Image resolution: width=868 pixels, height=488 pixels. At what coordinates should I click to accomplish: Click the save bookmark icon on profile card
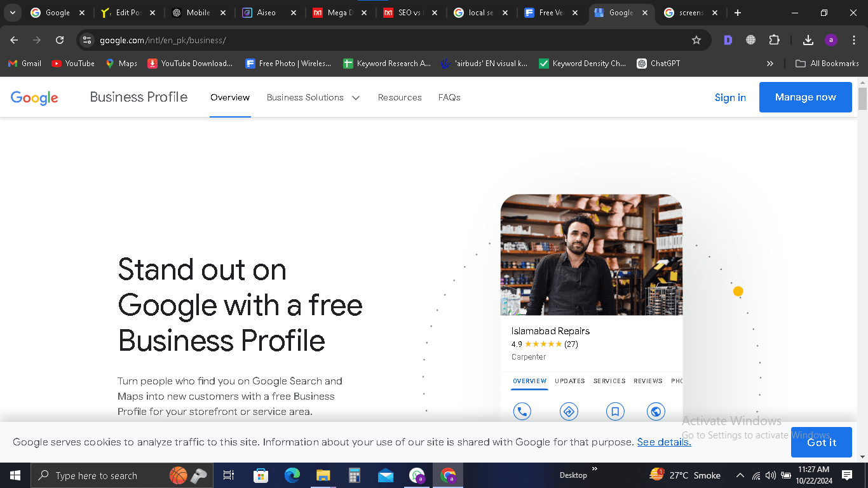point(615,412)
